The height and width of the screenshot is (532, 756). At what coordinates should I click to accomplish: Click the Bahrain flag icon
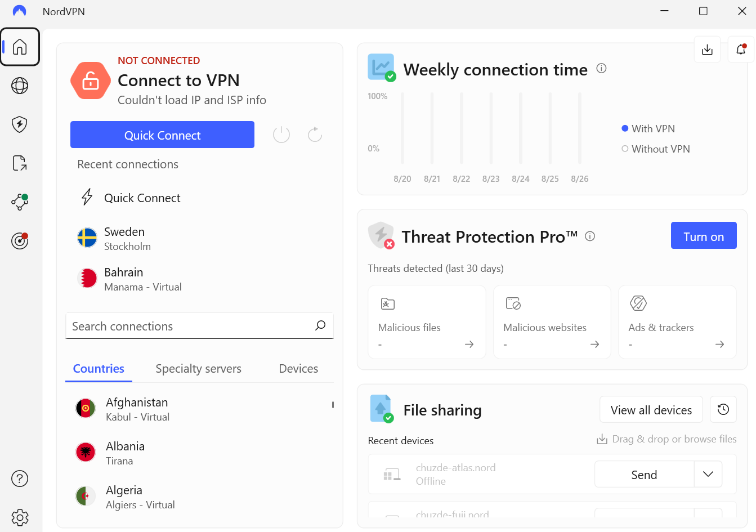[x=87, y=278]
